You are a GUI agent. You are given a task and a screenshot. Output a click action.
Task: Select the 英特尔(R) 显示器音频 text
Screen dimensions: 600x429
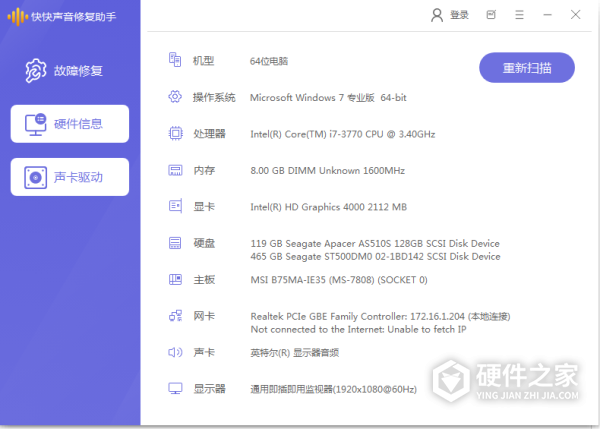(294, 353)
